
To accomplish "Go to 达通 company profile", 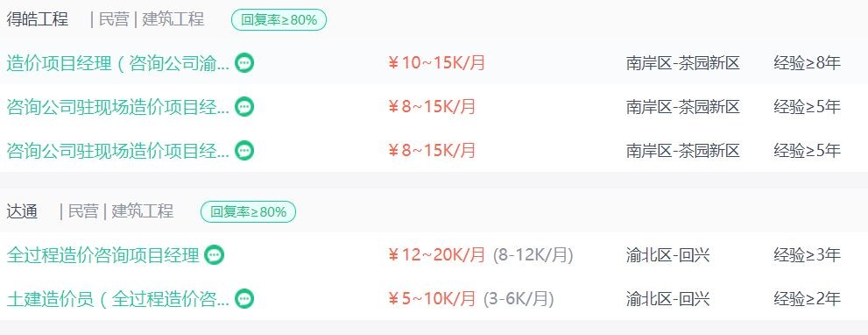I will click(x=22, y=211).
